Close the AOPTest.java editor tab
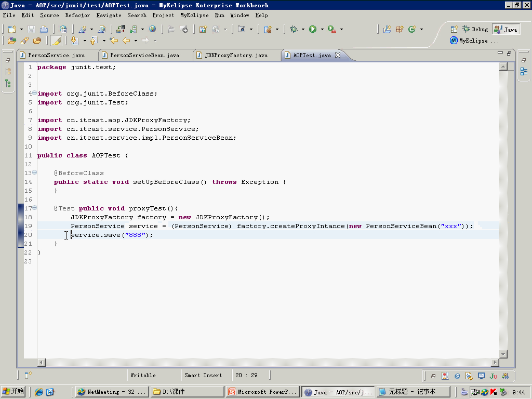This screenshot has height=399, width=532. pyautogui.click(x=338, y=55)
